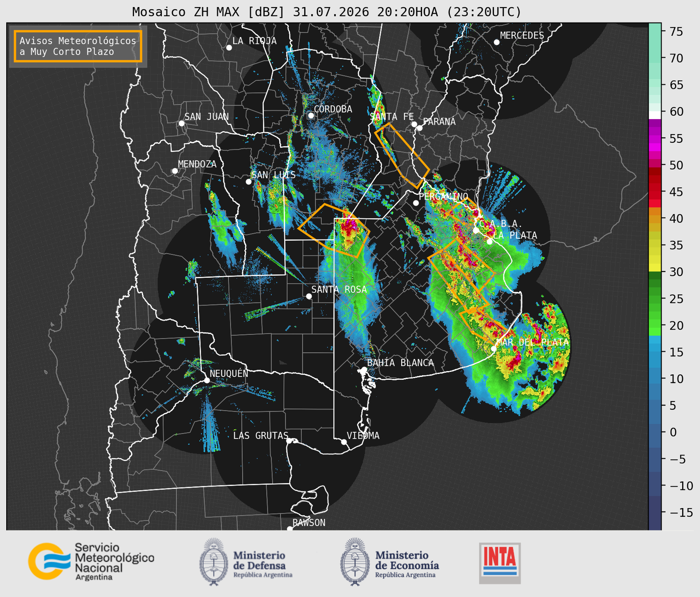Screen dimensions: 700x597
Task: Click the La Rioja city label
Action: [x=254, y=41]
